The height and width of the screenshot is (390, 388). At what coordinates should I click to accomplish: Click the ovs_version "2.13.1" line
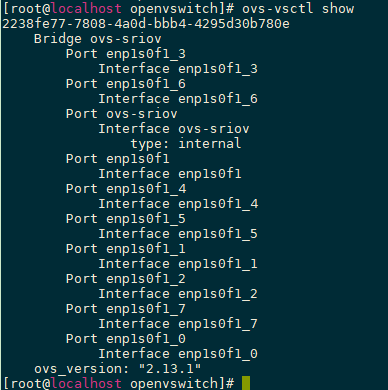pos(118,369)
